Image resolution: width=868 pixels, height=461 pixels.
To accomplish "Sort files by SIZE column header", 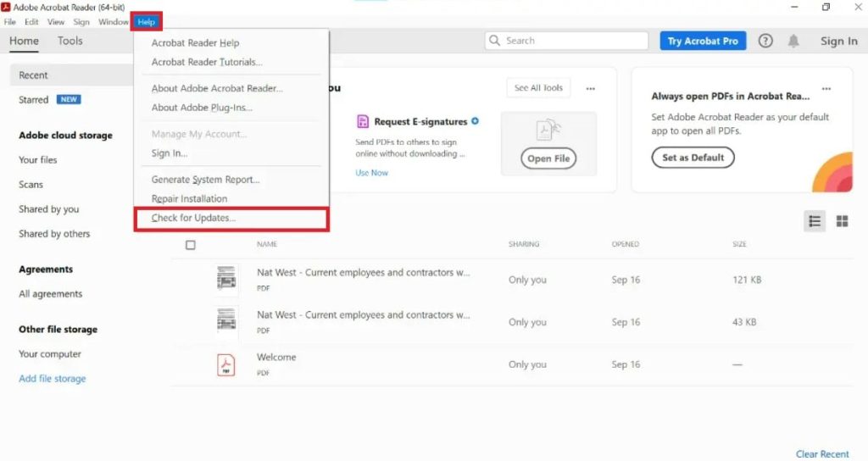I will point(739,244).
